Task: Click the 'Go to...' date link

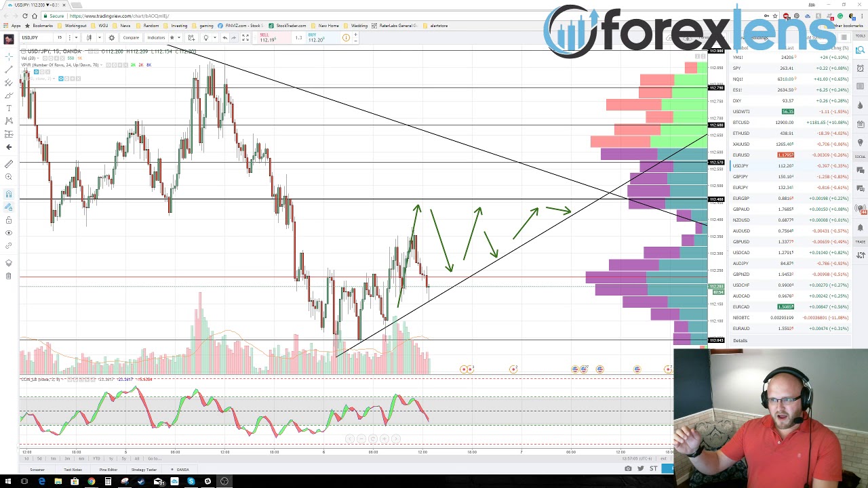Action: point(155,459)
